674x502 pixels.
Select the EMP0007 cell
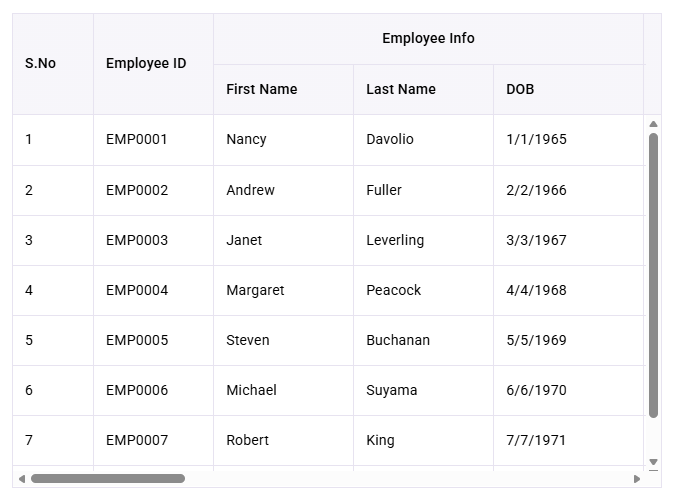coord(153,441)
